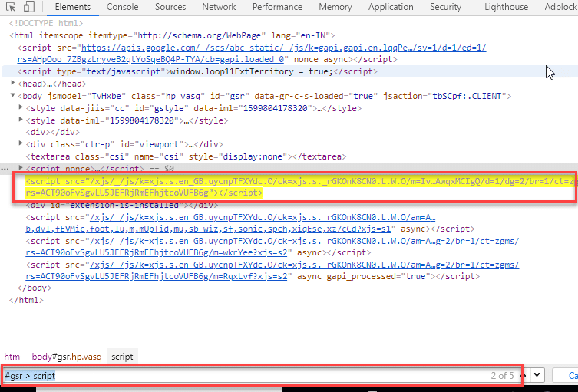578x392 pixels.
Task: Go to previous search match arrow
Action: pyautogui.click(x=524, y=376)
